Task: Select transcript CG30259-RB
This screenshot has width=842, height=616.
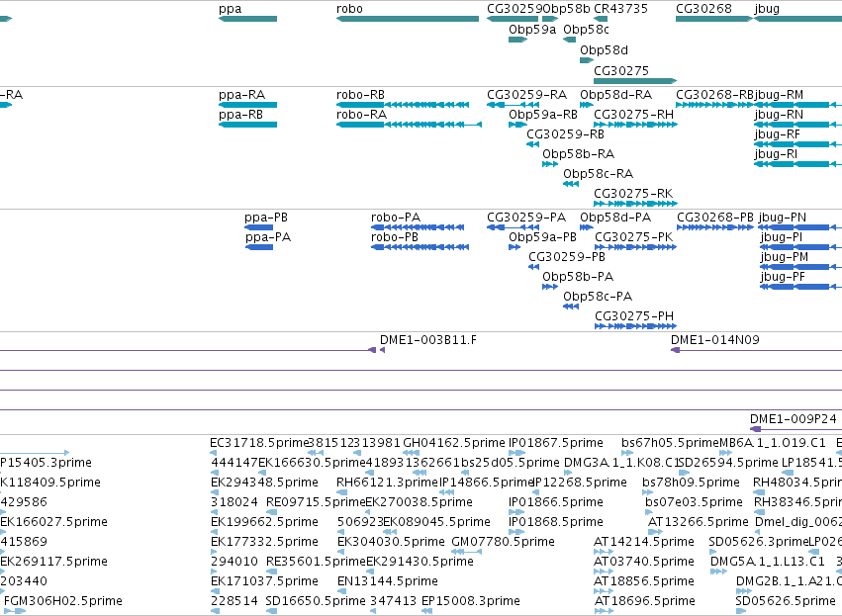Action: click(x=532, y=144)
